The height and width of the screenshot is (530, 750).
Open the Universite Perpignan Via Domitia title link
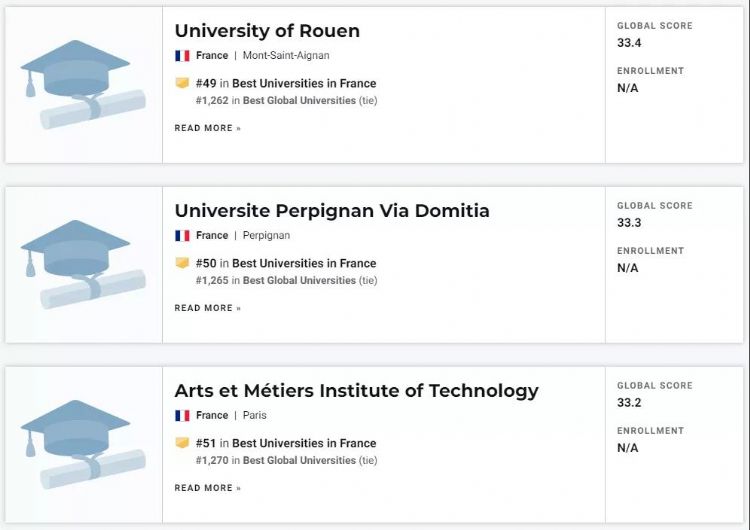332,211
